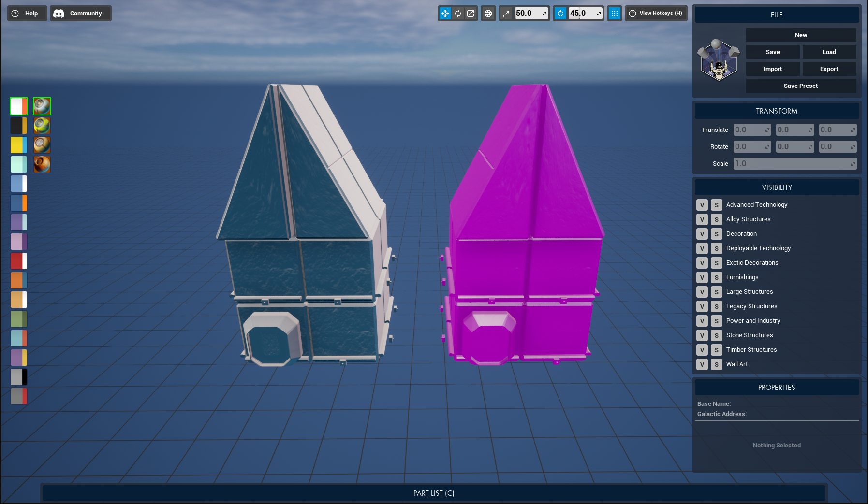868x504 pixels.
Task: Open the Help menu
Action: pyautogui.click(x=27, y=14)
